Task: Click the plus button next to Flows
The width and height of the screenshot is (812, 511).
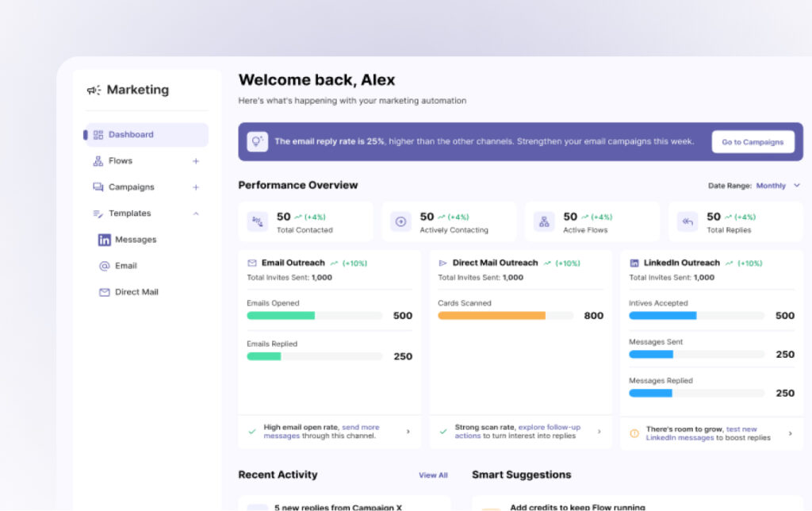Action: [x=196, y=161]
